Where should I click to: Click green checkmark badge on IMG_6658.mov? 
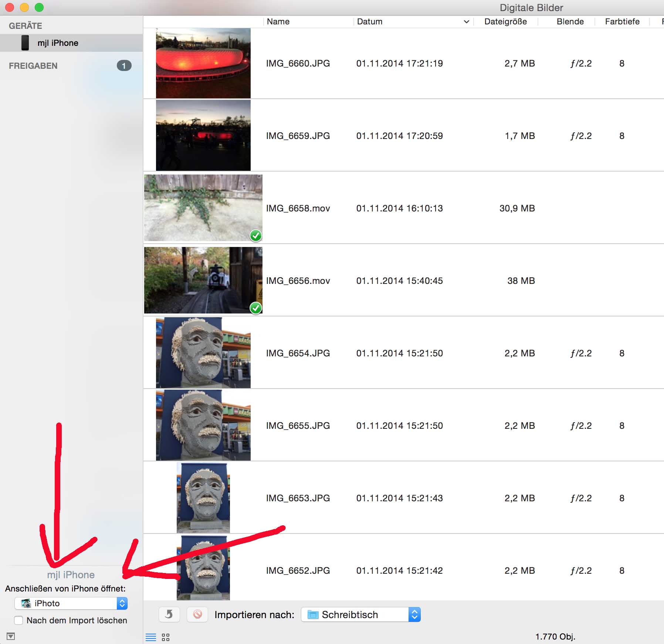(x=256, y=235)
